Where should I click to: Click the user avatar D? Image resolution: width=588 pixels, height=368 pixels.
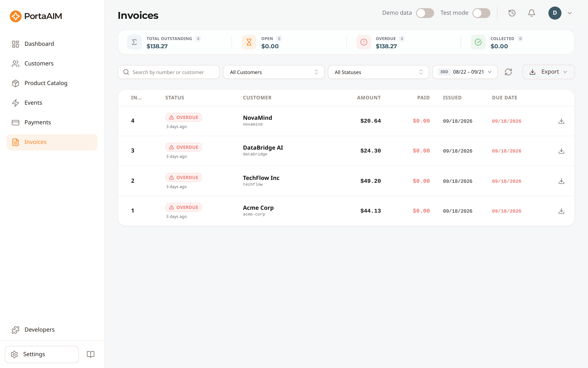pos(555,13)
